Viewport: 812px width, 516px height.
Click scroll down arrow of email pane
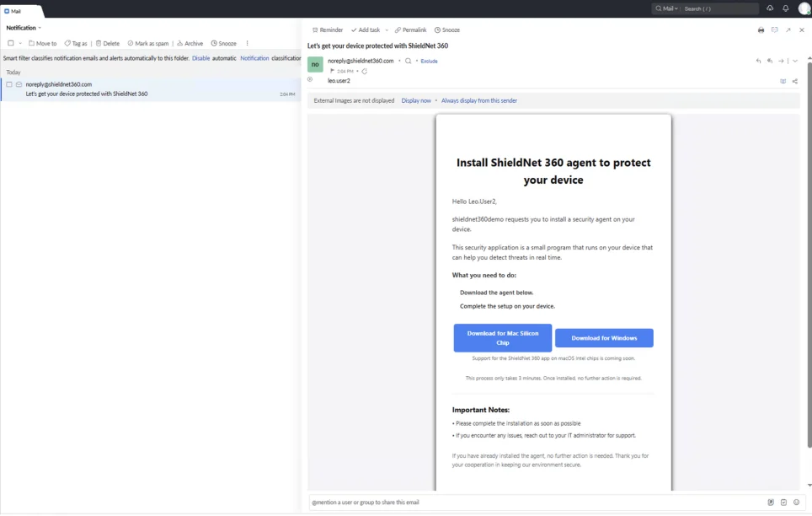click(809, 486)
